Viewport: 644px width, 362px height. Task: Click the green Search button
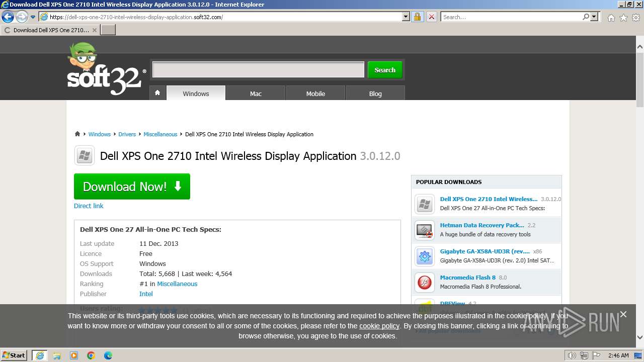pos(385,70)
